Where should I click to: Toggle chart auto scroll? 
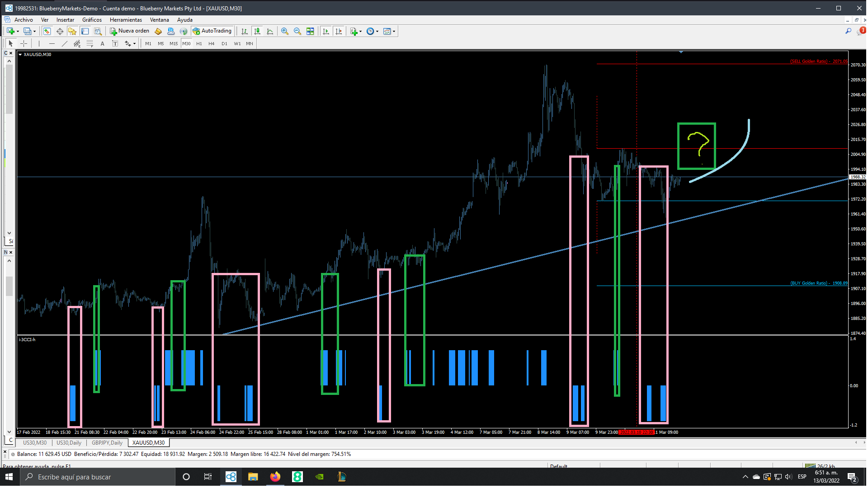[326, 31]
